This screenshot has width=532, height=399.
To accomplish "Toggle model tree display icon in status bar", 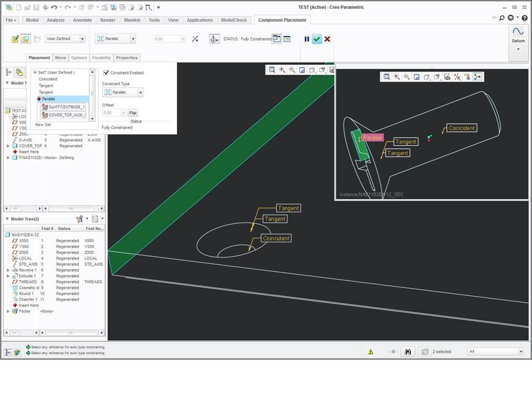I will (8, 352).
